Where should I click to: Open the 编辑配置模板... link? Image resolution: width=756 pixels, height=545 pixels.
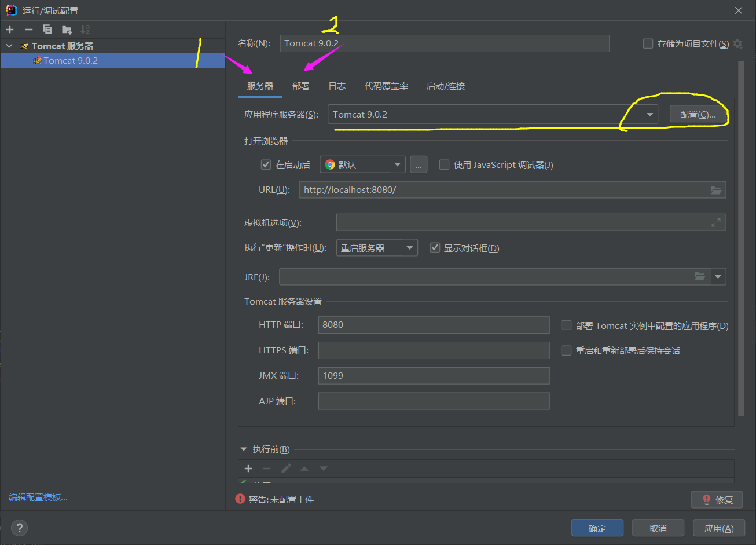click(x=38, y=497)
